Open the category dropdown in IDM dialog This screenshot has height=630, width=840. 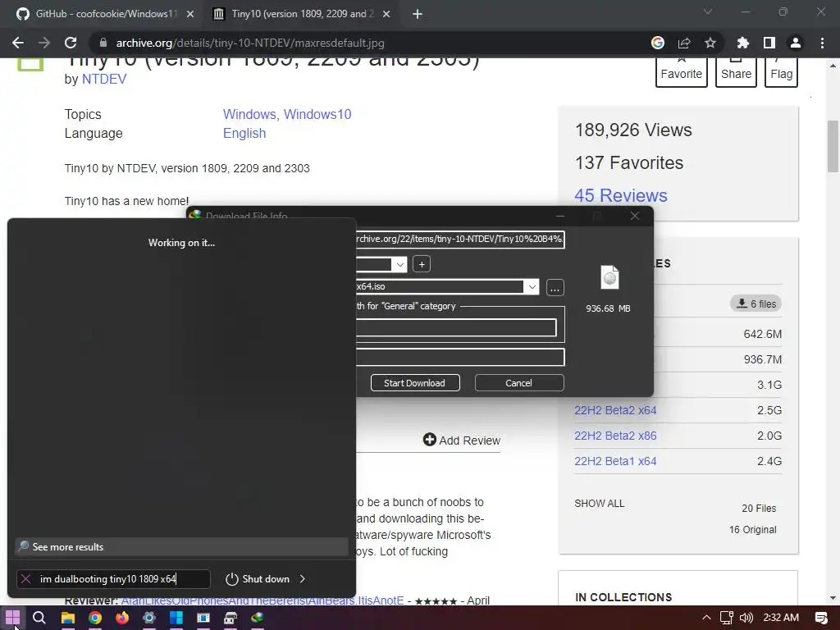[399, 264]
